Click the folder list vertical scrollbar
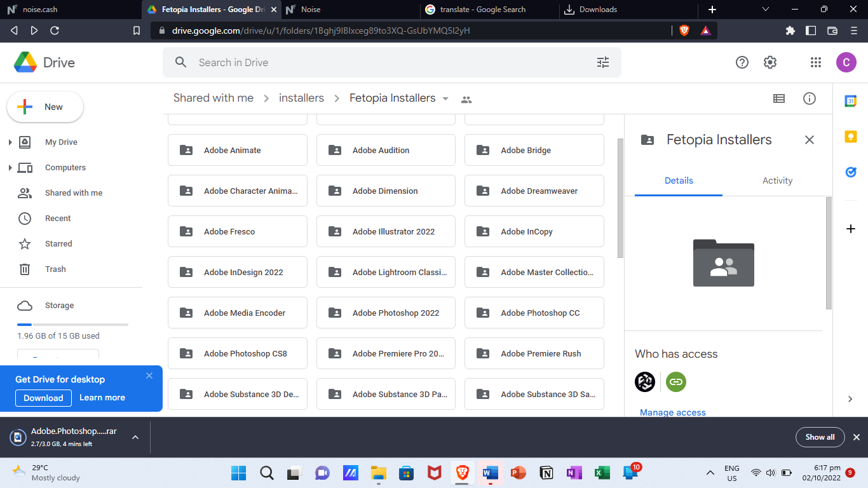 click(620, 198)
